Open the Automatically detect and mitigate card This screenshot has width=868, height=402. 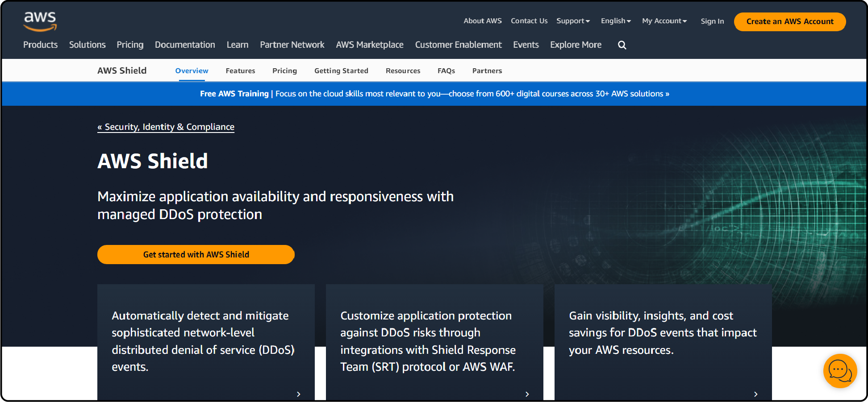coord(206,342)
